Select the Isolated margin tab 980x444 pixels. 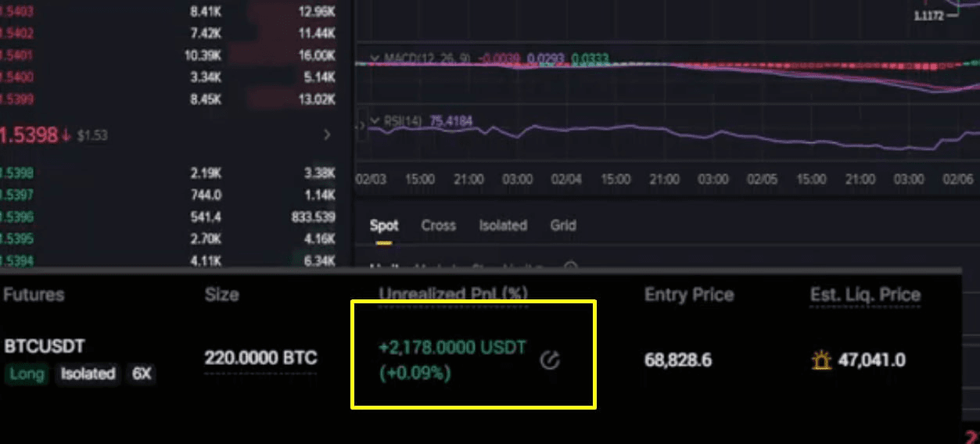click(x=503, y=226)
